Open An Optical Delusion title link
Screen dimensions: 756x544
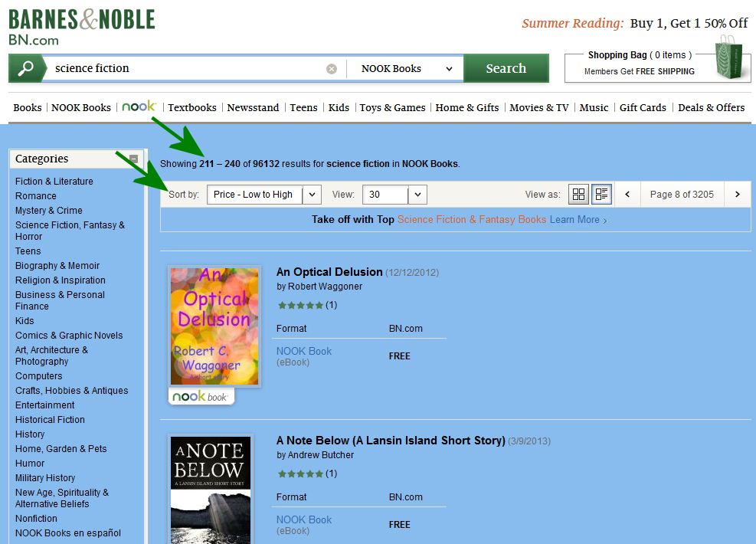pyautogui.click(x=329, y=272)
